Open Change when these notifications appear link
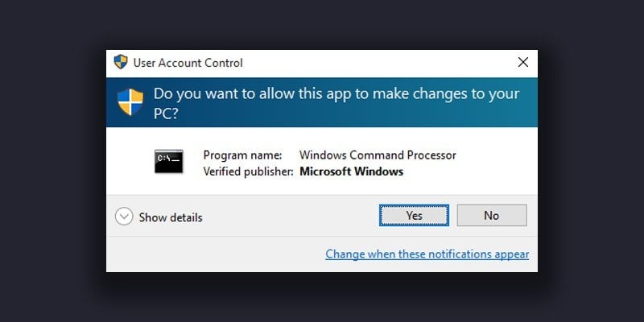This screenshot has height=322, width=644. coord(427,254)
